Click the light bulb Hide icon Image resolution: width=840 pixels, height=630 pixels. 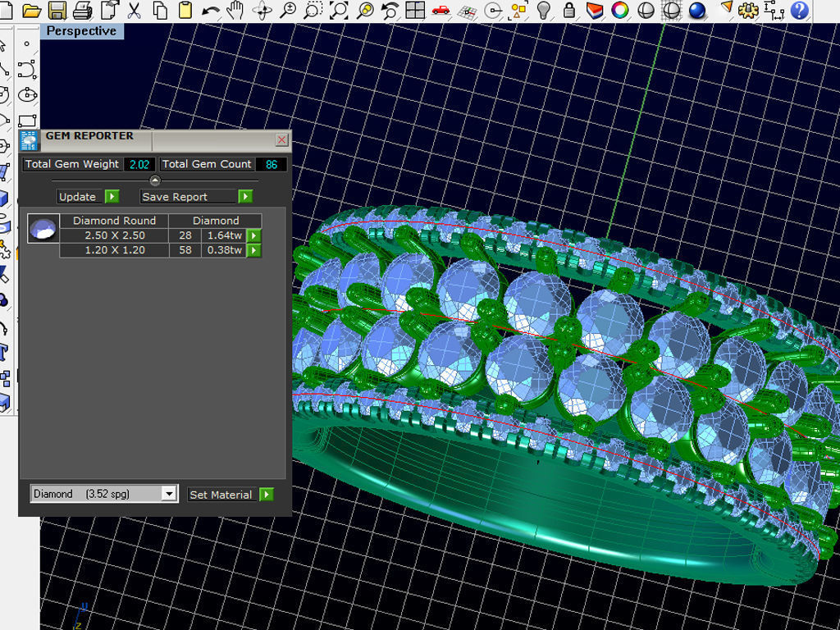pos(543,10)
